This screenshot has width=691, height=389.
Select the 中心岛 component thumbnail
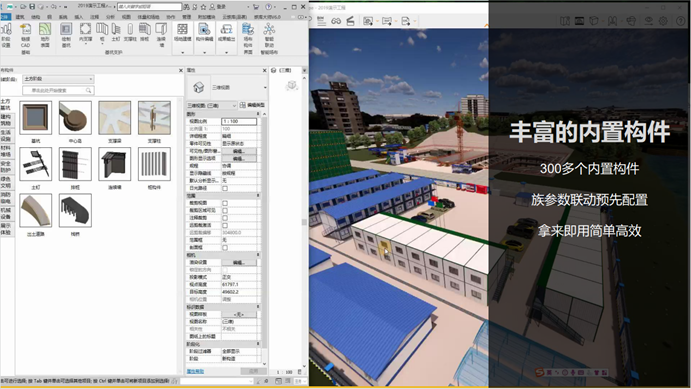(x=75, y=118)
